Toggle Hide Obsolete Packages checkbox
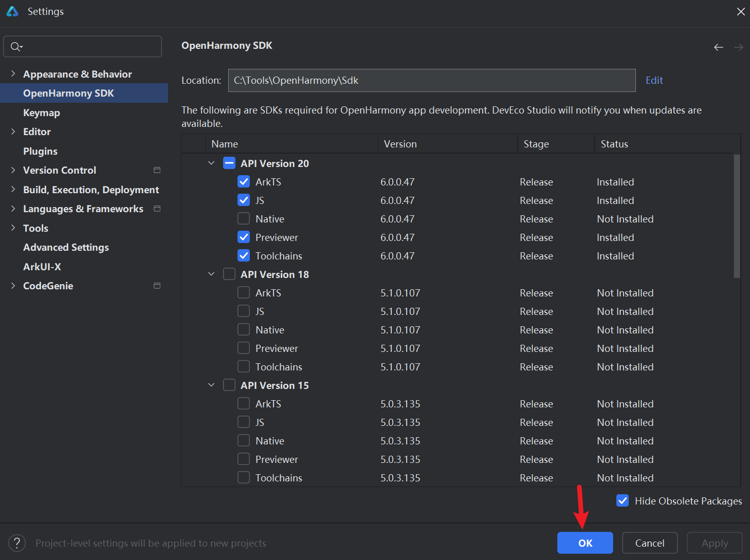 pyautogui.click(x=623, y=501)
